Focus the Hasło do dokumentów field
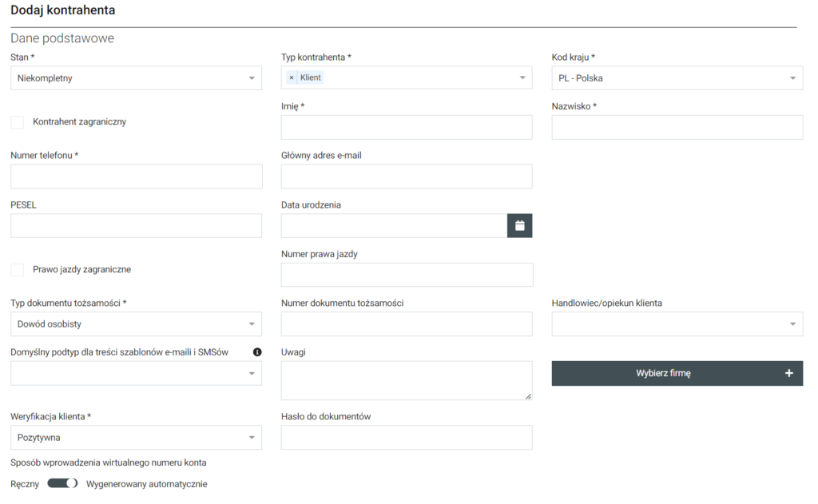 point(407,438)
